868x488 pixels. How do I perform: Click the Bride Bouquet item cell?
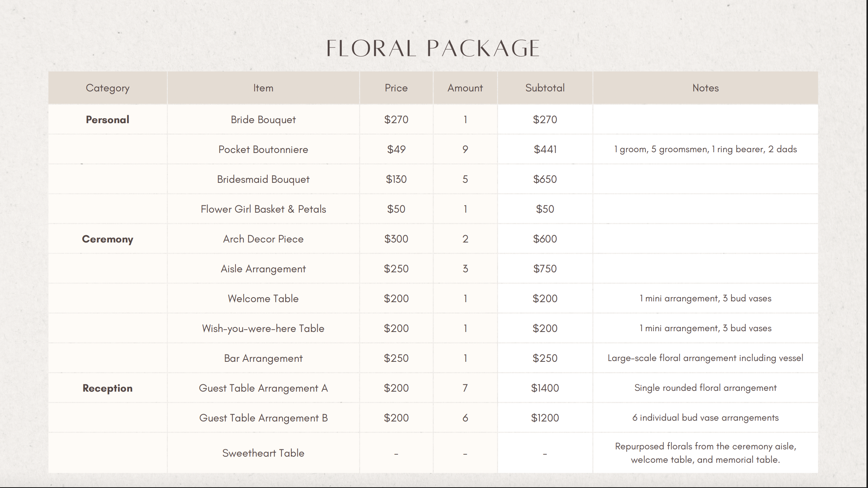[x=263, y=120]
